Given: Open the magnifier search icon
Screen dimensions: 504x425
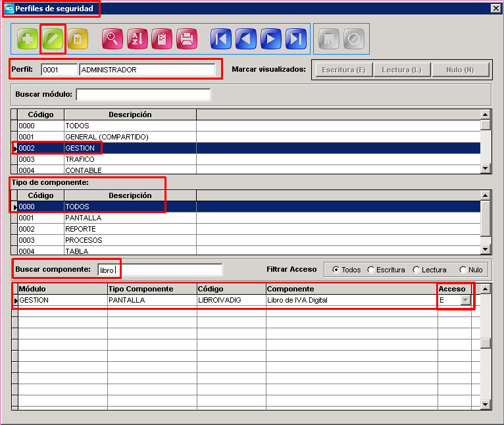Looking at the screenshot, I should pos(112,39).
